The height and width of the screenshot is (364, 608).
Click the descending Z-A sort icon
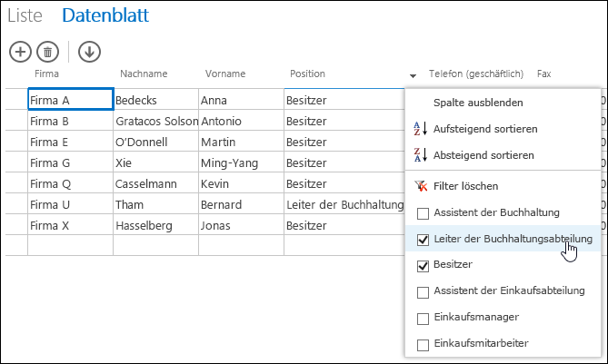point(421,155)
